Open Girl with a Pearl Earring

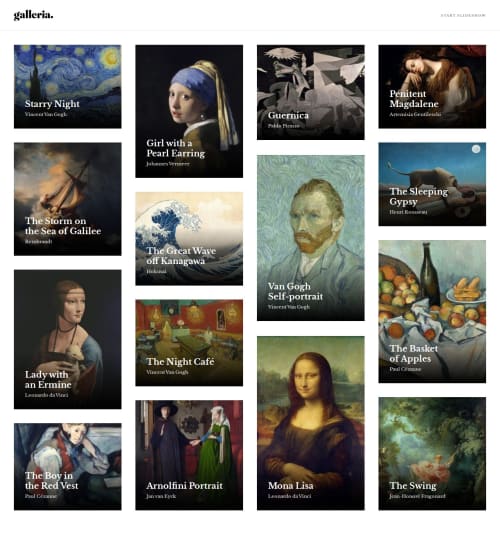point(189,111)
